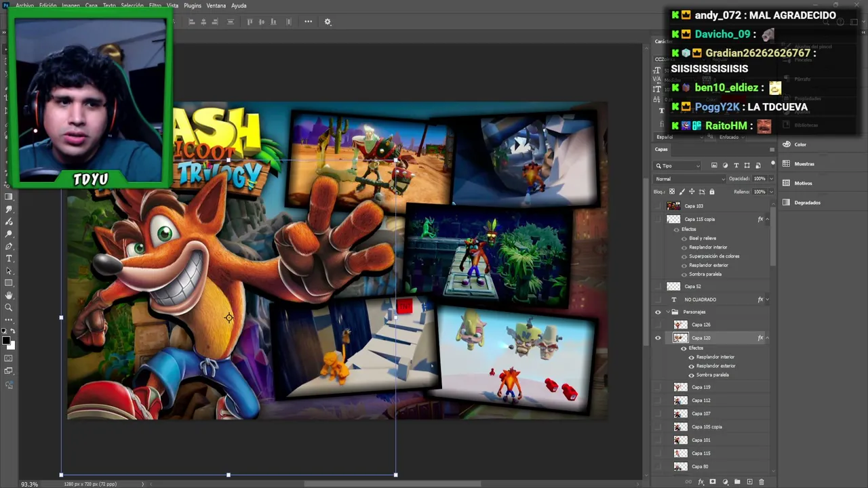Select the Hand tool
Image resolution: width=868 pixels, height=488 pixels.
(9, 296)
